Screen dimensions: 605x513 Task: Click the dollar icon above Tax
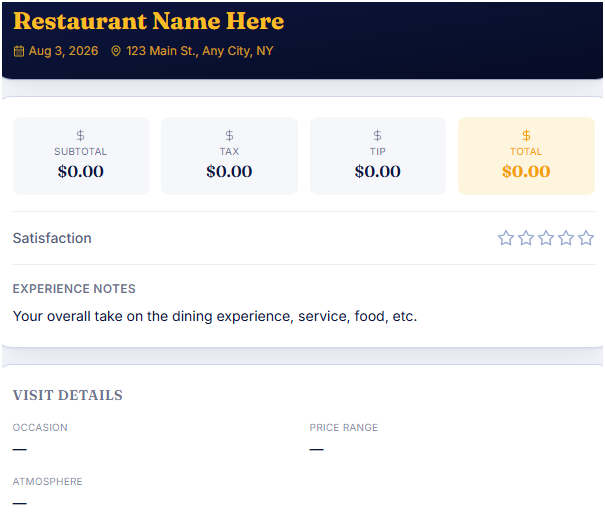coord(229,135)
